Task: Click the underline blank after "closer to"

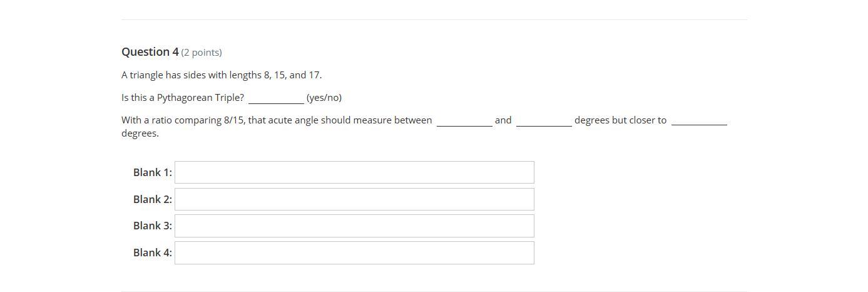Action: pos(699,123)
